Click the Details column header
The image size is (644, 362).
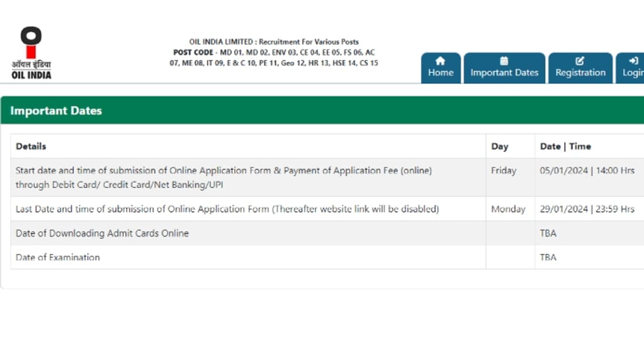click(31, 146)
